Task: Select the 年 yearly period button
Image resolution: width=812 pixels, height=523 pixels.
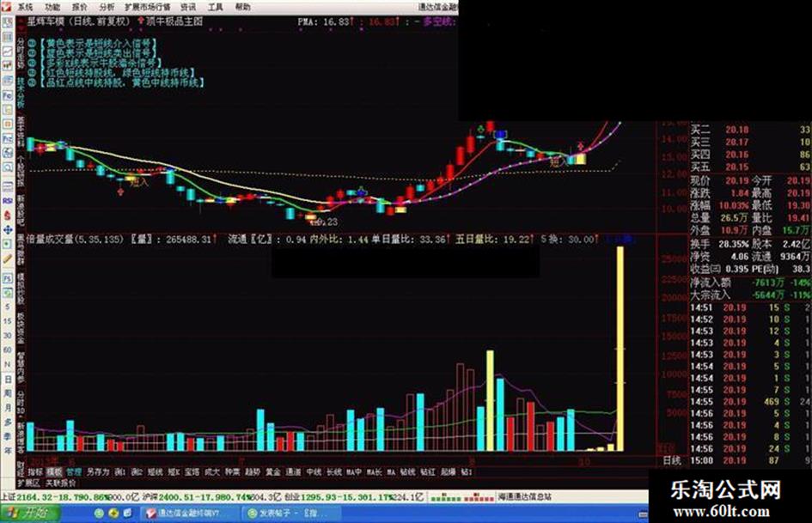Action: pyautogui.click(x=7, y=451)
